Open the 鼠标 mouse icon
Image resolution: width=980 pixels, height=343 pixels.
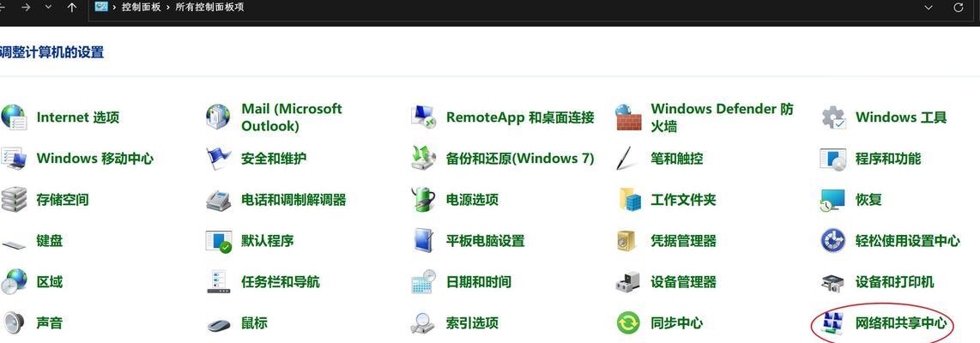pyautogui.click(x=219, y=326)
